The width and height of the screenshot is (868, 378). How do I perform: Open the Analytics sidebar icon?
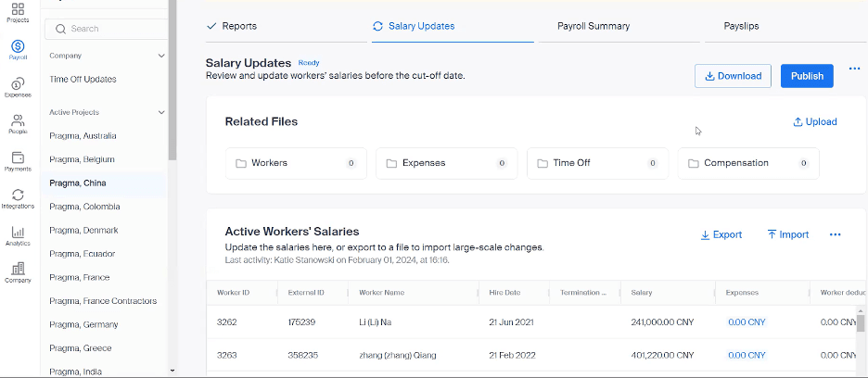point(18,235)
